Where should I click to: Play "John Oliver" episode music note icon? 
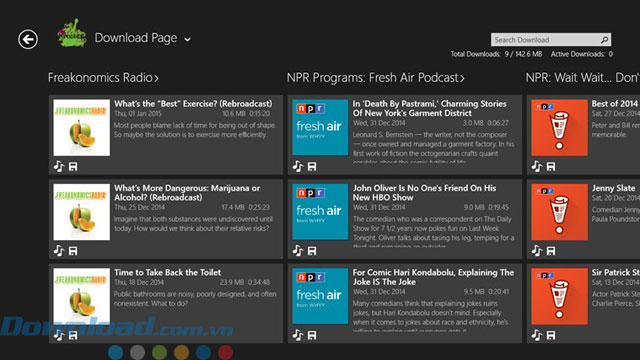[x=298, y=251]
